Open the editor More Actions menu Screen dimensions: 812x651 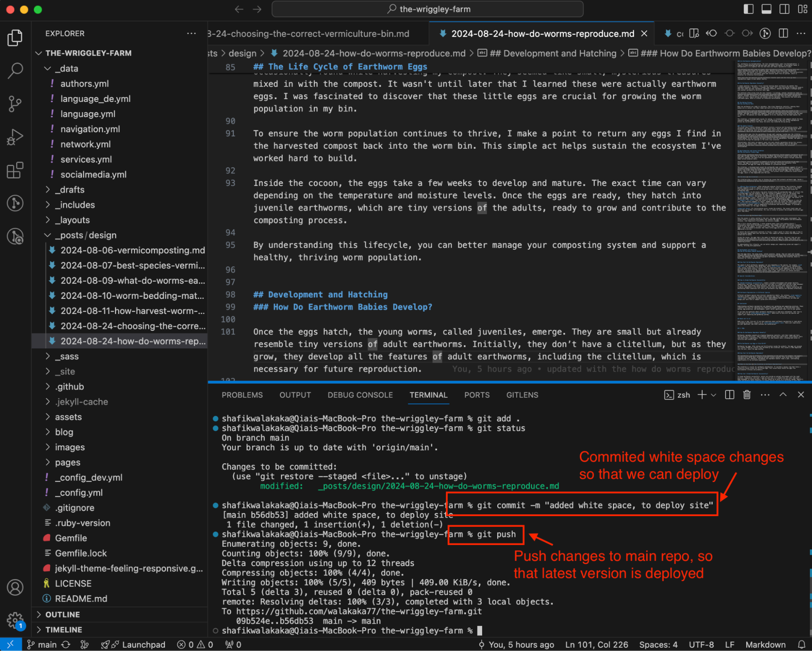[x=801, y=33]
